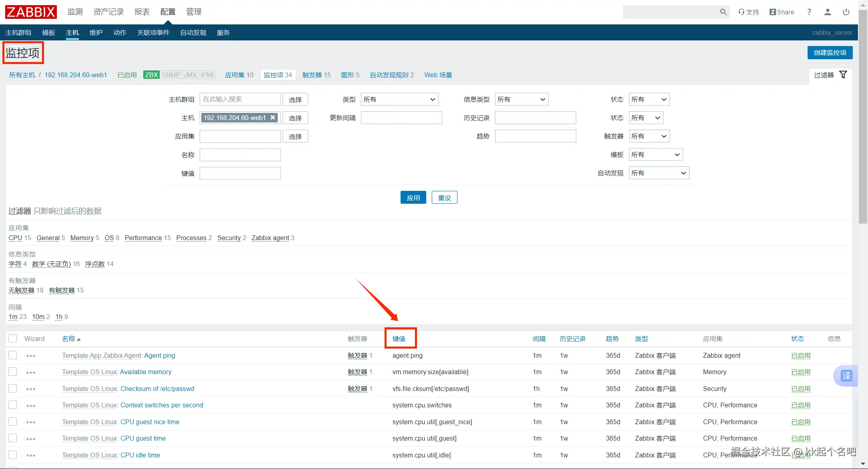Remove 192.168.204.60-web1 host tag

273,118
